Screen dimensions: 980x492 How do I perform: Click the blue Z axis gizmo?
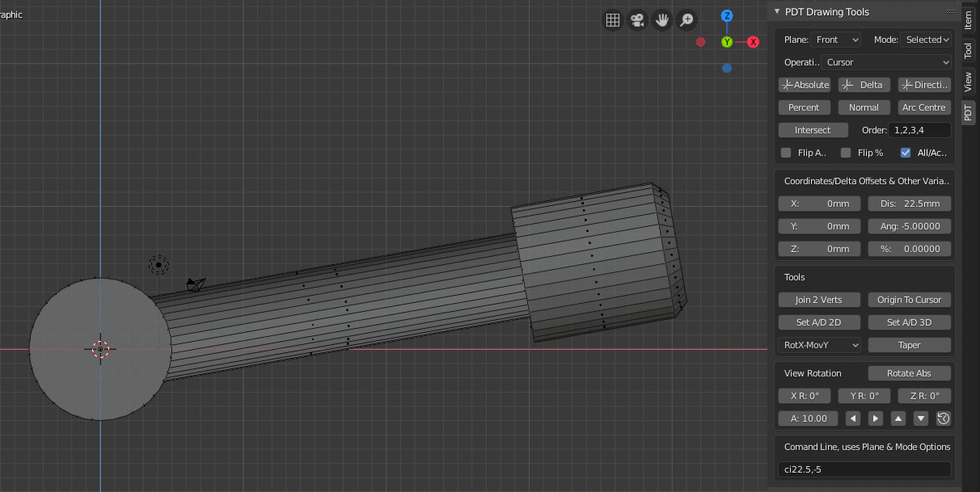(727, 16)
